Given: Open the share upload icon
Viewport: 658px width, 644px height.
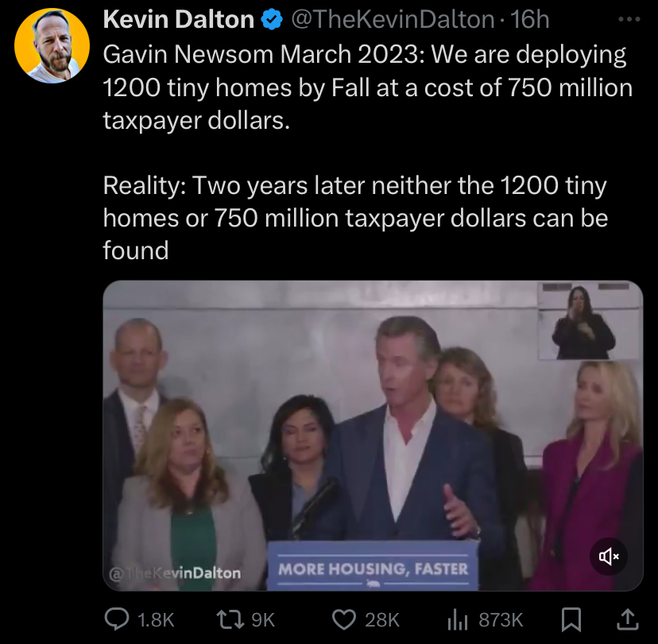Looking at the screenshot, I should 627,619.
